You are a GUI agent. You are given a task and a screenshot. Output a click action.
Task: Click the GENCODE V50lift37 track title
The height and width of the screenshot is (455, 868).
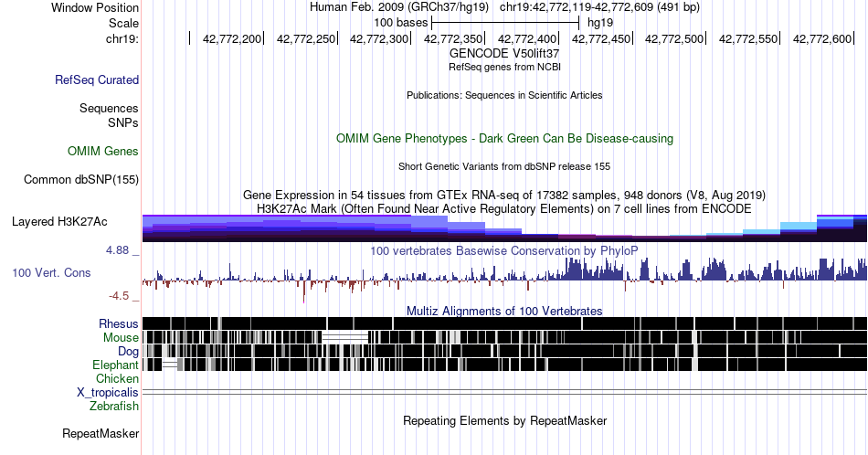point(504,53)
